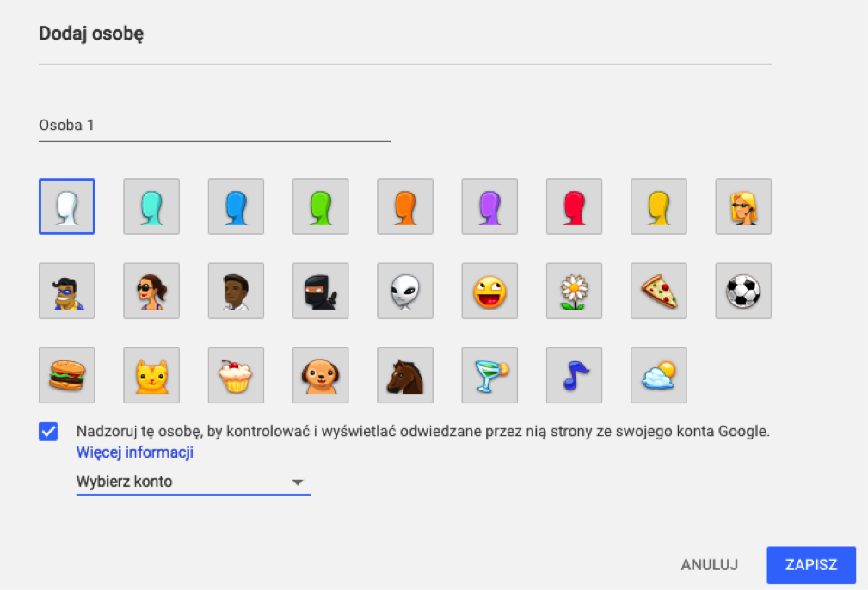The height and width of the screenshot is (590, 868).
Task: Pick the purple silhouette avatar
Action: coord(489,206)
